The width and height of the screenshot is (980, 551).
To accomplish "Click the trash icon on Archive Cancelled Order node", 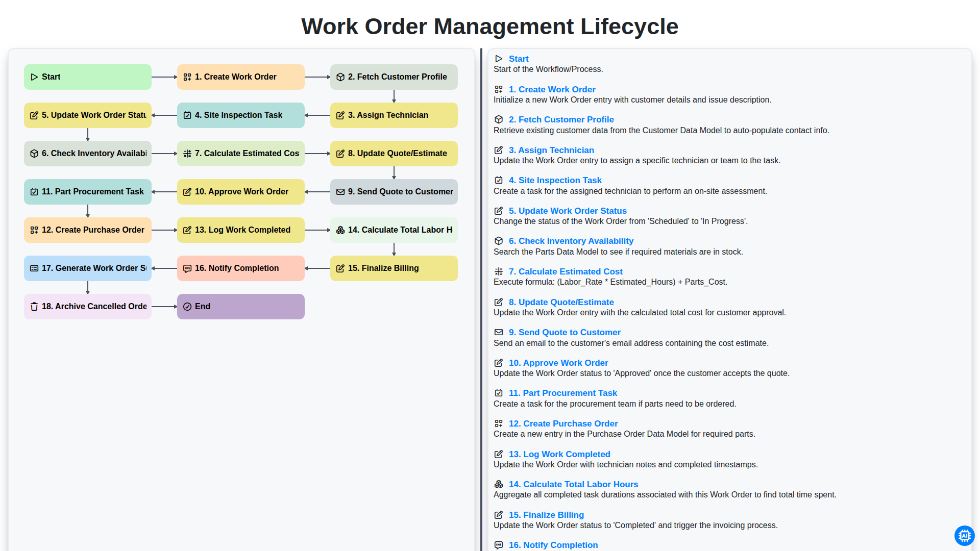I will (x=34, y=307).
